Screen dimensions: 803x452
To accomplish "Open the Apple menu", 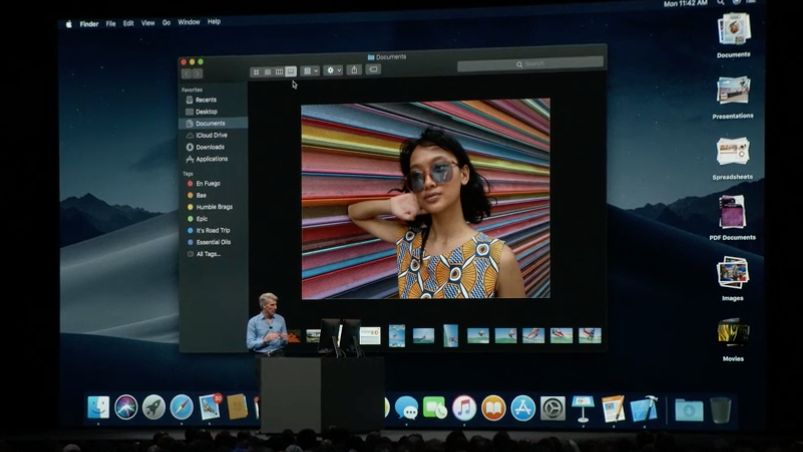I will coord(69,24).
